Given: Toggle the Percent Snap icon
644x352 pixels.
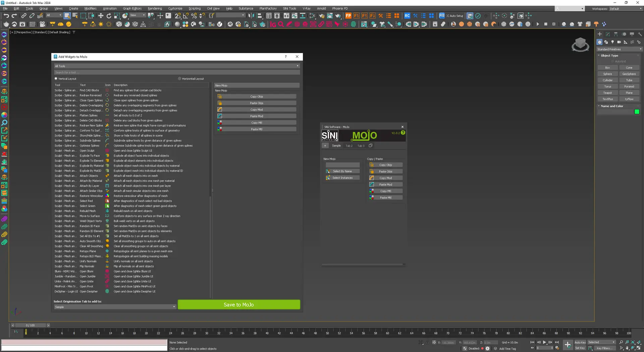Looking at the screenshot, I should point(194,16).
